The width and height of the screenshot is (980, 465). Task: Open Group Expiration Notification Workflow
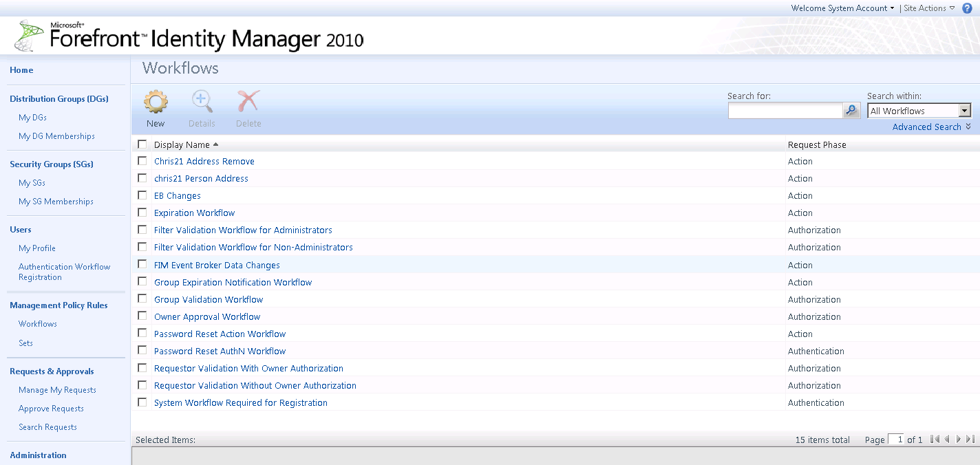233,283
